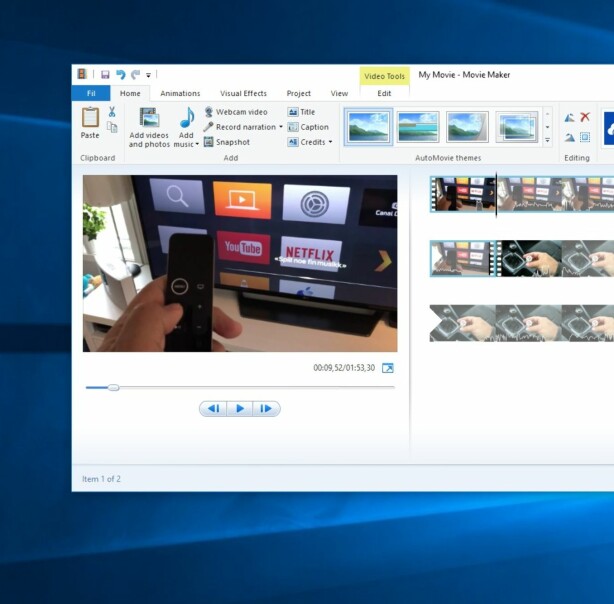Click the Rotate left icon

[569, 117]
